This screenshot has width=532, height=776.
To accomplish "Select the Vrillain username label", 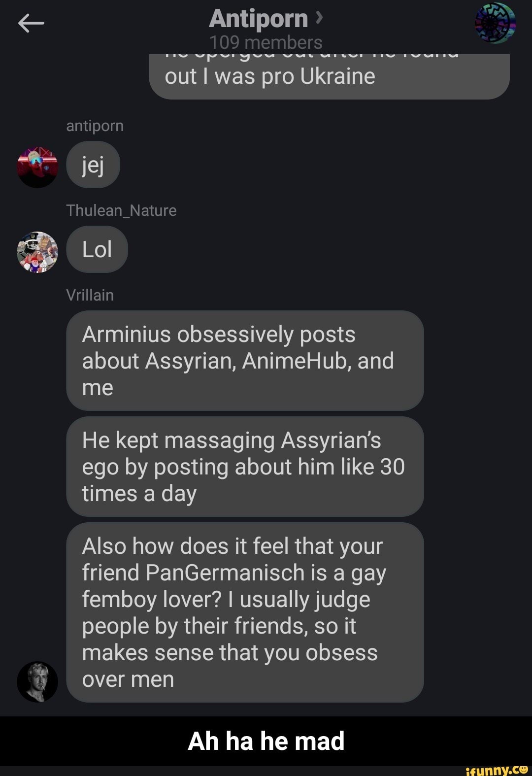I will click(90, 295).
